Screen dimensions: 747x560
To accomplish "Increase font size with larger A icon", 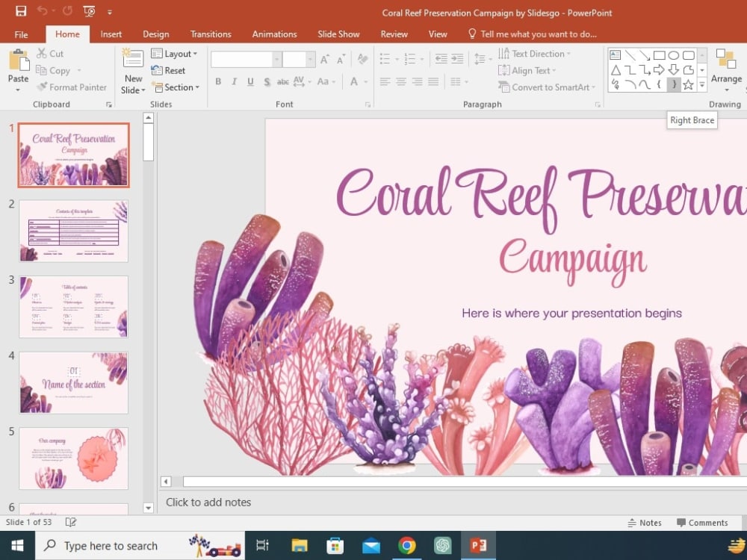I will (x=324, y=60).
